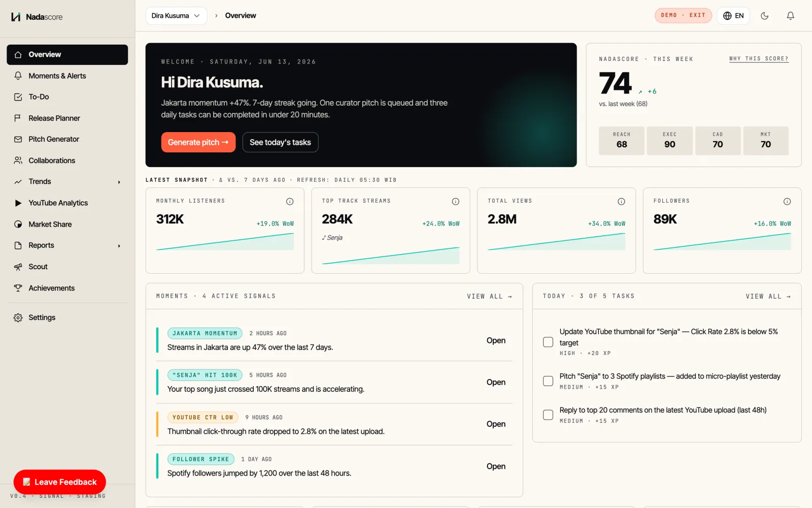Expand the Trends submenu arrow

click(119, 182)
